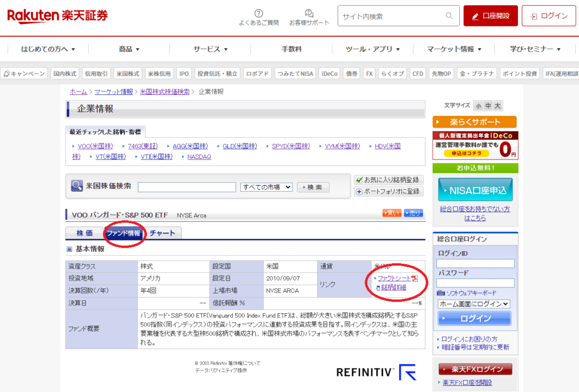Click the Refinitiv logo
This screenshot has width=579, height=392.
(x=376, y=372)
